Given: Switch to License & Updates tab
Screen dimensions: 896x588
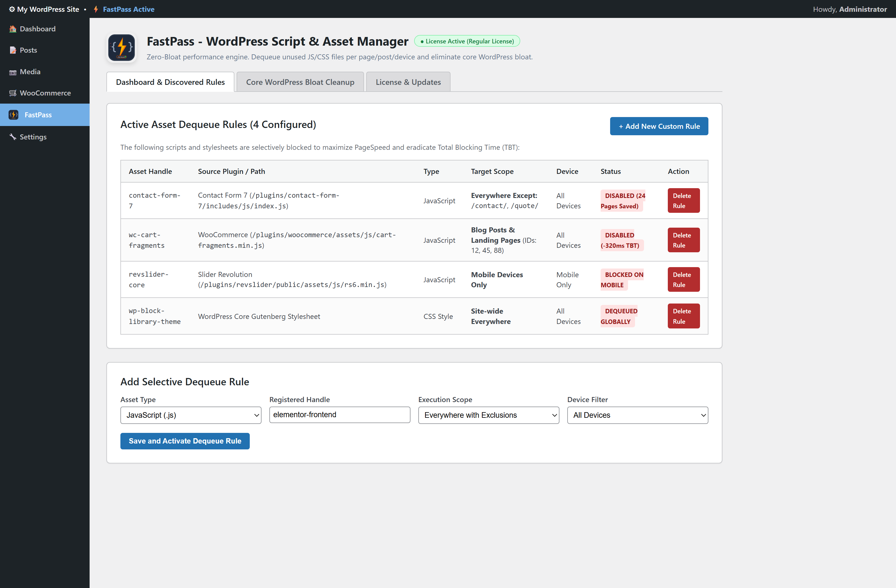Looking at the screenshot, I should click(x=408, y=82).
